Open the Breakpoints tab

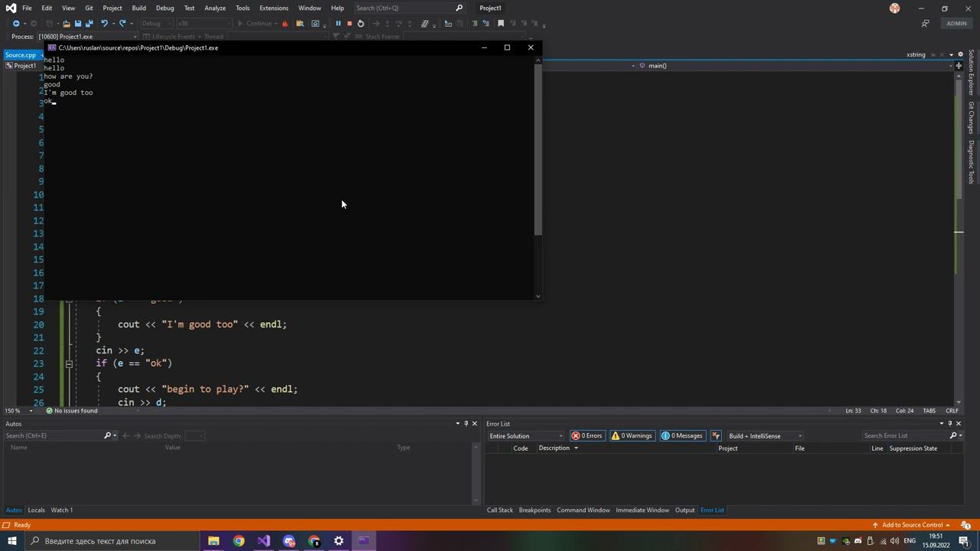click(x=534, y=510)
